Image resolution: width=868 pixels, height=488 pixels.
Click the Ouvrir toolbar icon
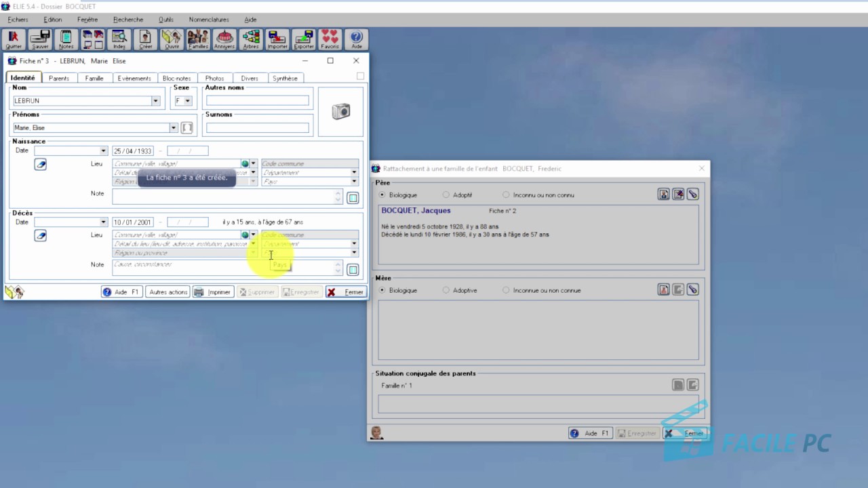[x=172, y=39]
